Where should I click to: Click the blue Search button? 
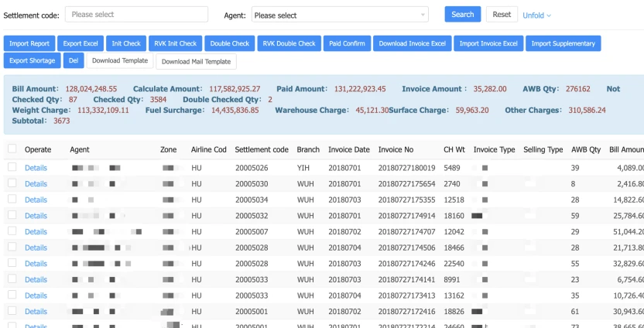tap(462, 15)
